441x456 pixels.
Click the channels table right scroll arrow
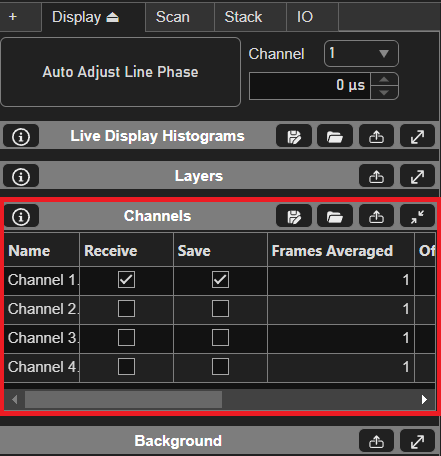424,399
